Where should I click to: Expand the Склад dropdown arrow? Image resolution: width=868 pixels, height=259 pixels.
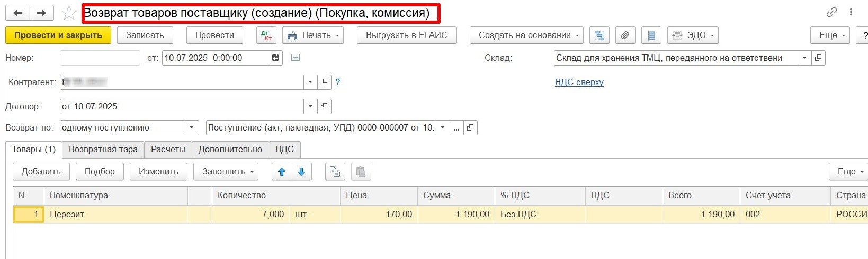804,58
